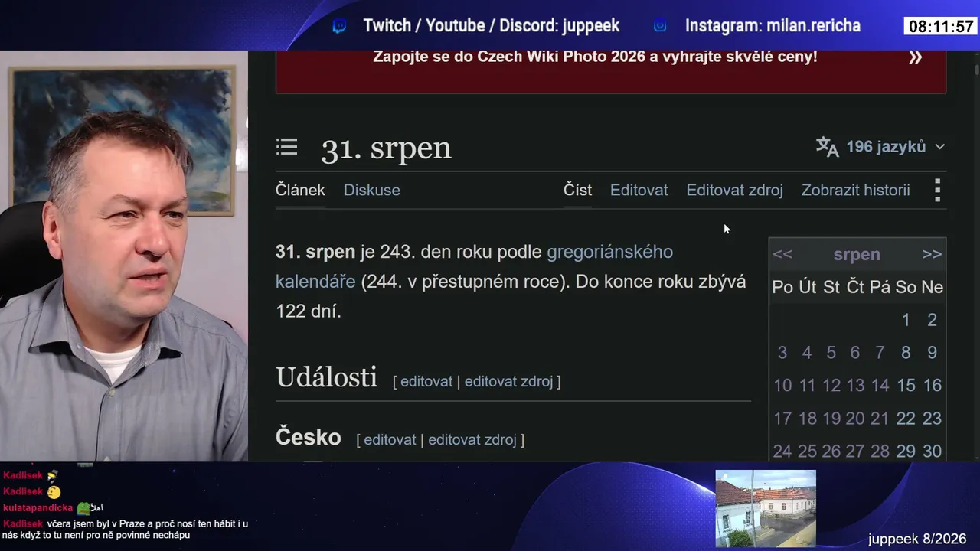Choose day 21 in the calendar
The image size is (980, 551).
(880, 419)
